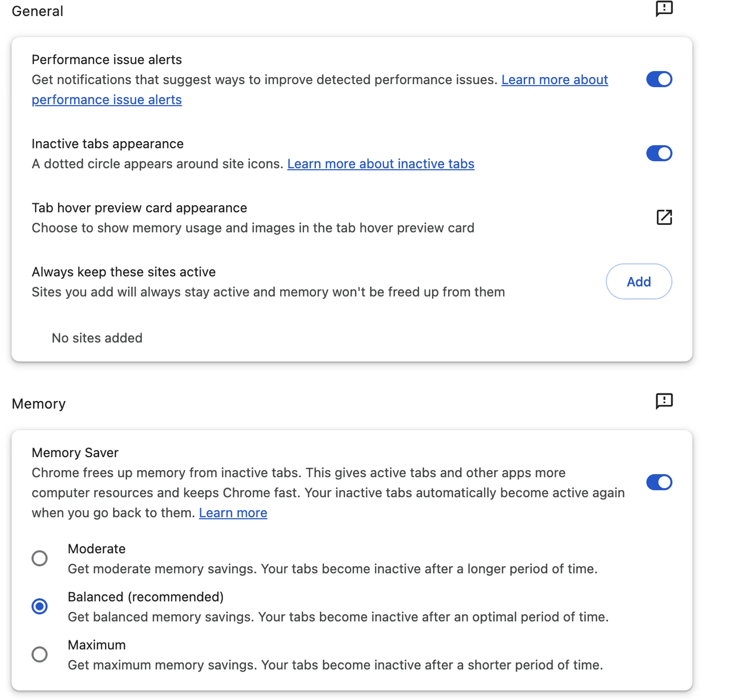The width and height of the screenshot is (730, 700).
Task: Click the 'Inactive tabs appearance' title
Action: pos(108,144)
